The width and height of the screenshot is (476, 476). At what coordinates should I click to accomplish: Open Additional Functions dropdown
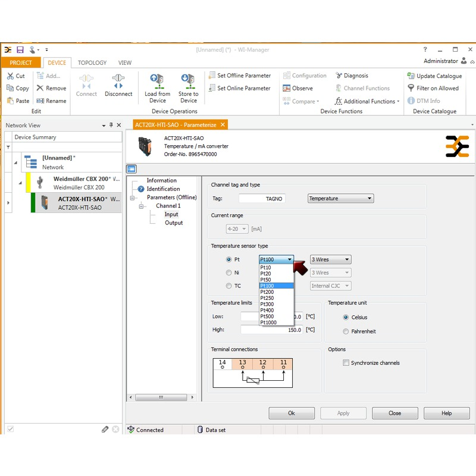367,101
